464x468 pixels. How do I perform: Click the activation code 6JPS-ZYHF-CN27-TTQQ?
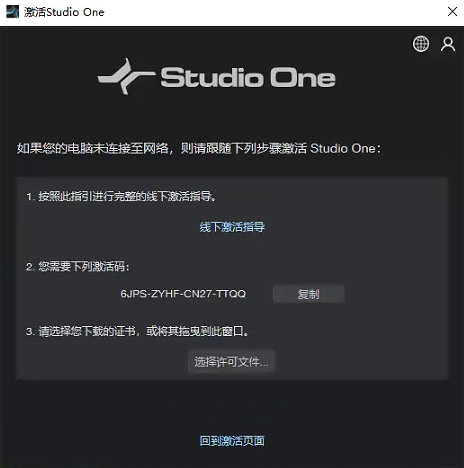pos(183,294)
